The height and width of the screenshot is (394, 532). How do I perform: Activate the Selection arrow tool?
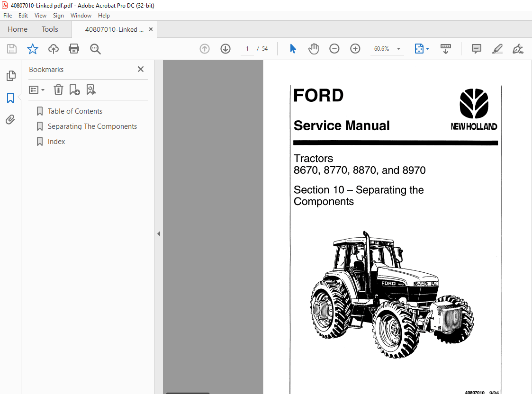pyautogui.click(x=293, y=48)
